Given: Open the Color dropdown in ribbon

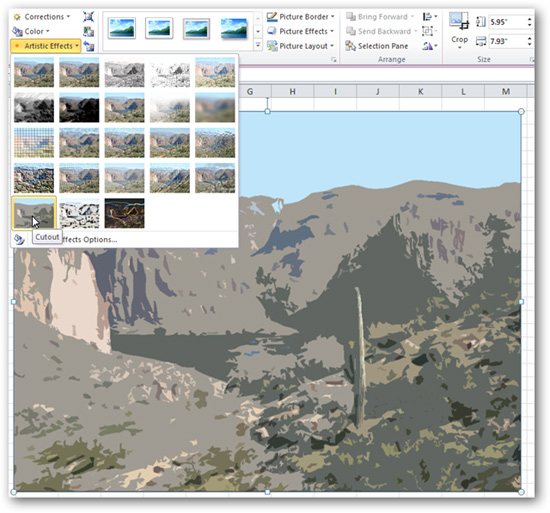Looking at the screenshot, I should pos(31,31).
